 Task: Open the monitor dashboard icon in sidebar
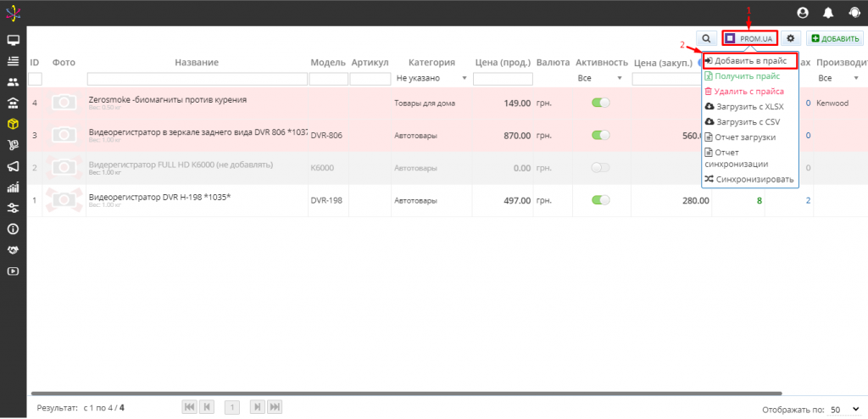coord(13,41)
